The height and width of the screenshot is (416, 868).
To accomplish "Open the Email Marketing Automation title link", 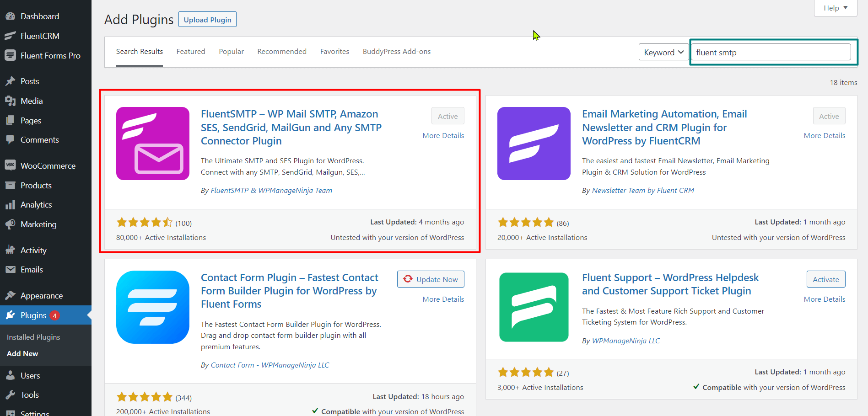I will tap(664, 128).
